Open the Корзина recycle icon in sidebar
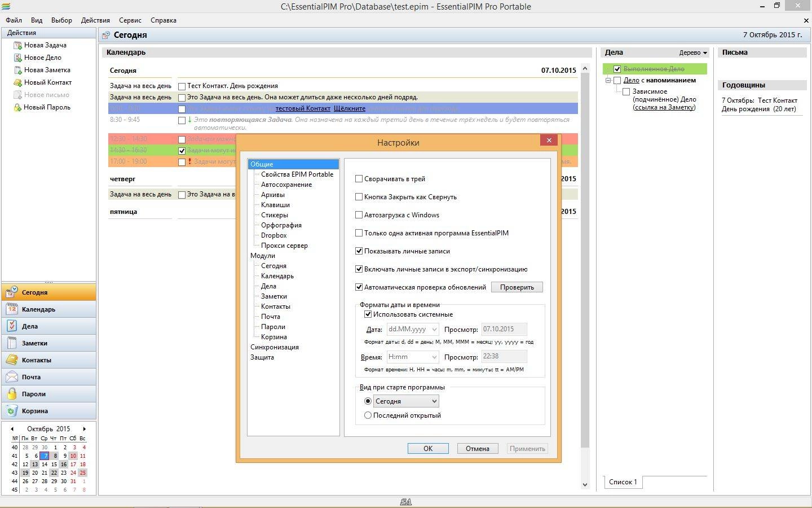The image size is (812, 508). coord(12,410)
